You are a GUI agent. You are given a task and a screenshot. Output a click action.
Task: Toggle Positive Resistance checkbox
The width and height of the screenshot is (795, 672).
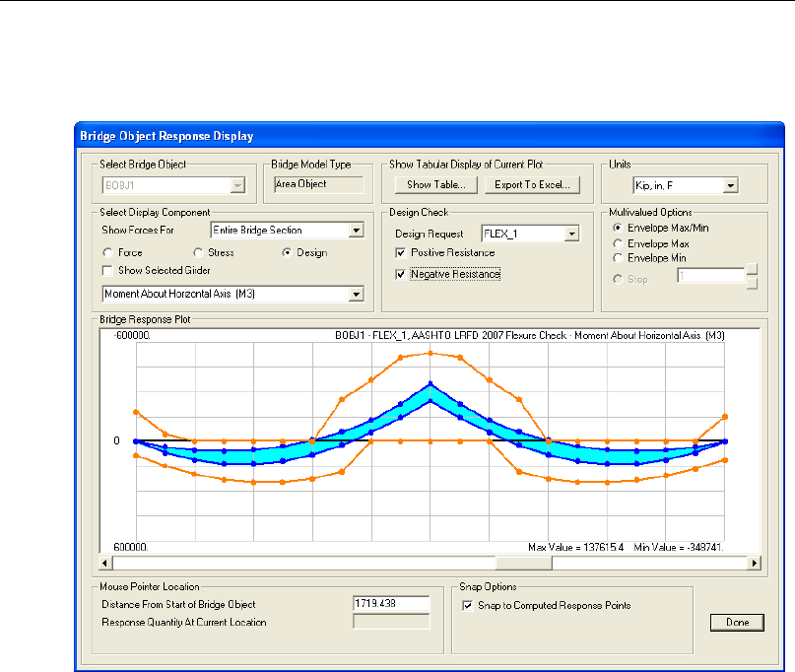point(401,252)
